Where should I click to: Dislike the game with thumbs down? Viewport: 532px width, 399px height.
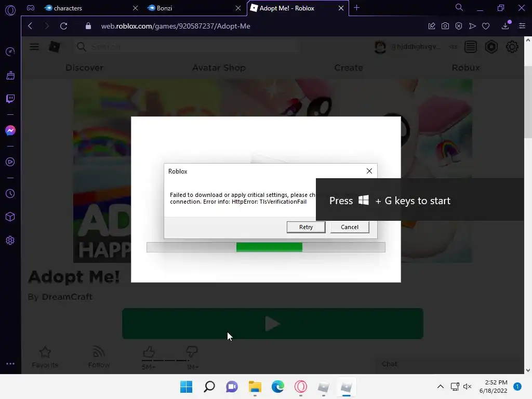tap(192, 352)
